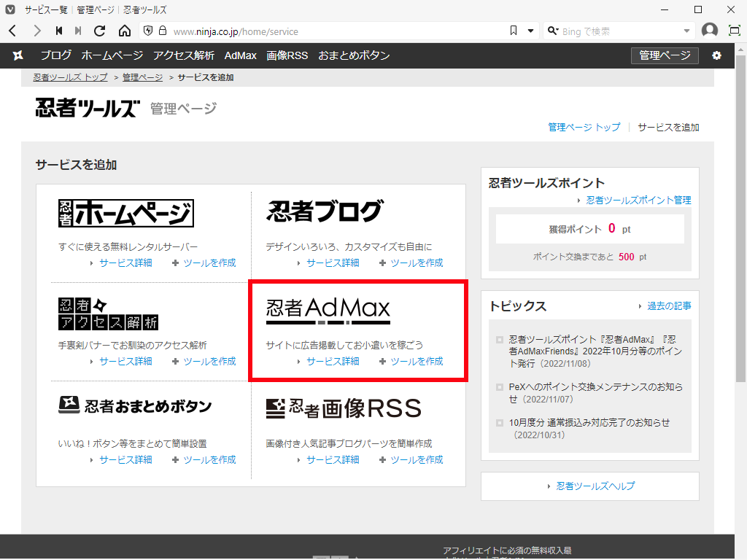
Task: Click the Ninja shuriken logo in the nav bar
Action: pos(18,55)
